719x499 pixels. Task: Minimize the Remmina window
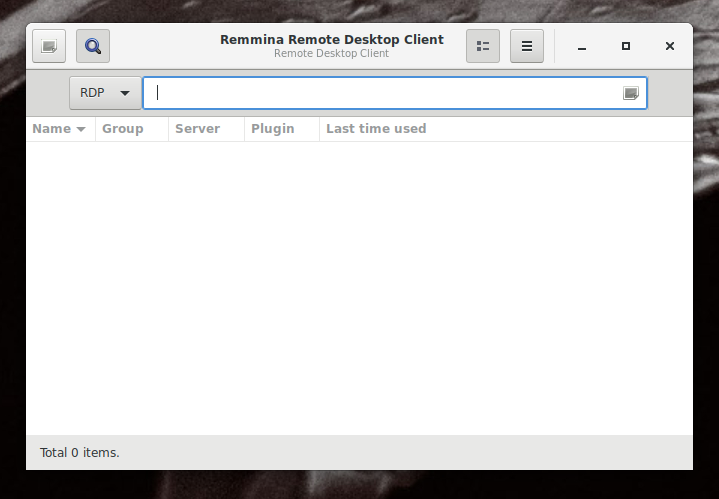[582, 46]
